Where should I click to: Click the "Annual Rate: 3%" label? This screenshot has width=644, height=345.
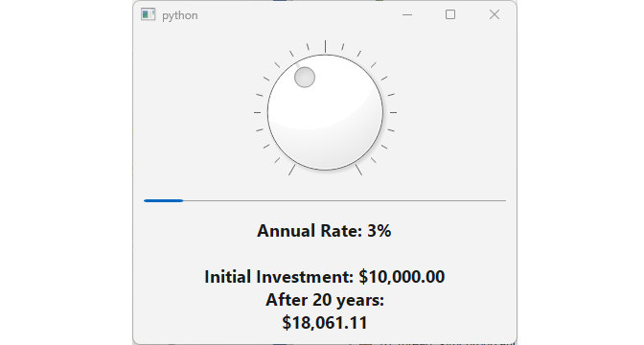tap(324, 231)
